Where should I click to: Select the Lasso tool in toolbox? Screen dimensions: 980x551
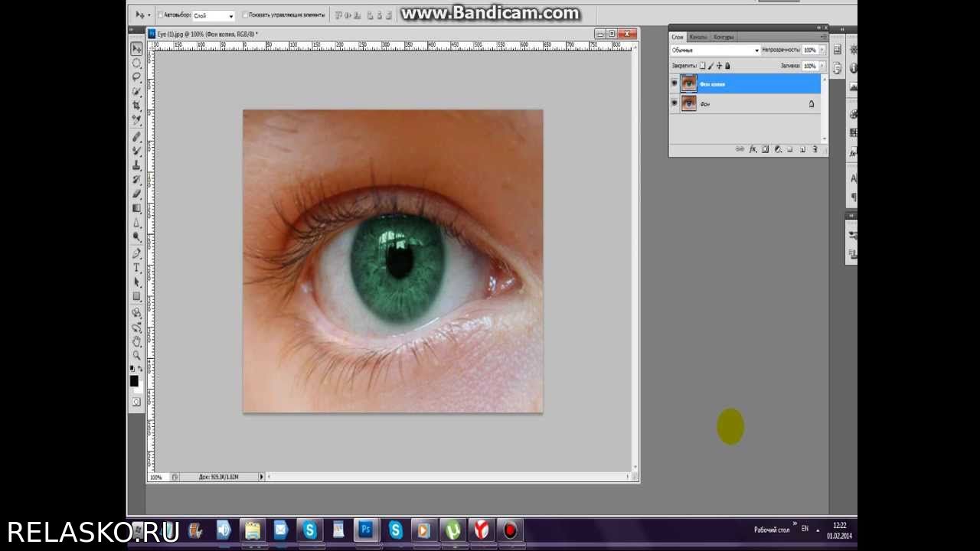point(137,77)
